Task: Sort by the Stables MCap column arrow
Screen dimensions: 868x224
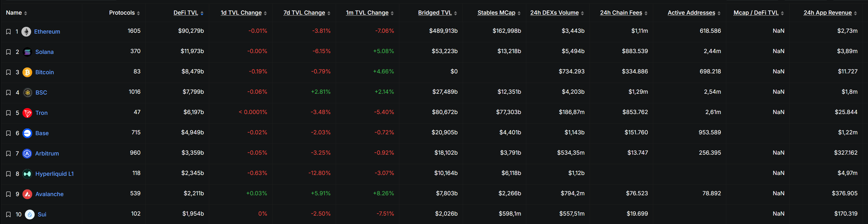Action: [519, 13]
